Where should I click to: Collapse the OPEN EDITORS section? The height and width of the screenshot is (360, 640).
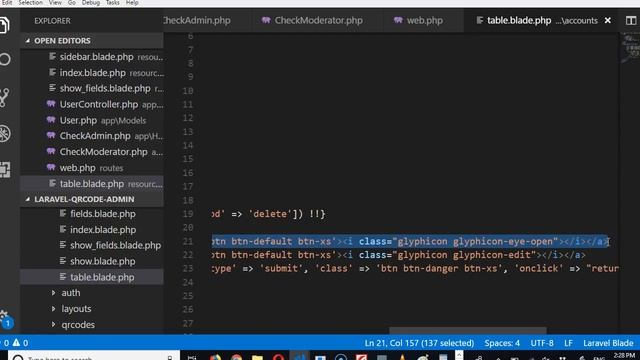[92, 41]
